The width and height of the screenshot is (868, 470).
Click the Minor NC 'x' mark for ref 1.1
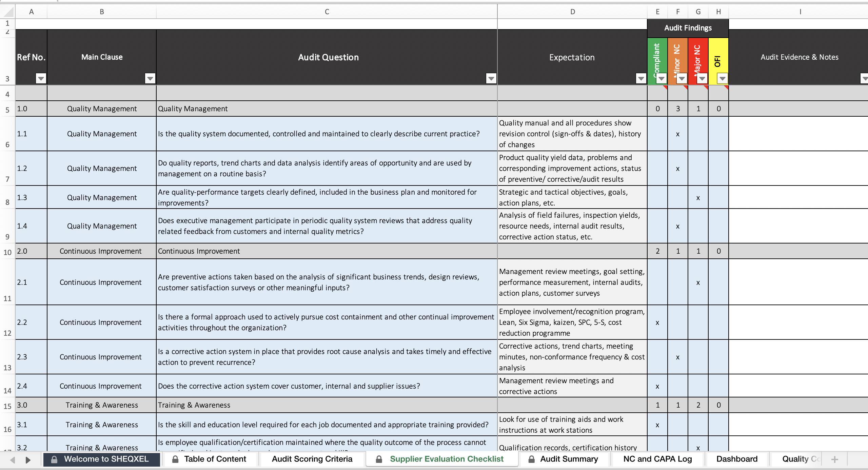click(678, 134)
